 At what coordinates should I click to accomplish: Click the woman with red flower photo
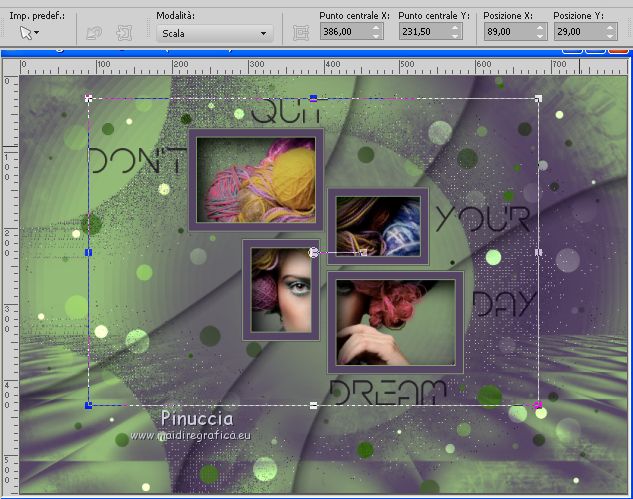[x=395, y=322]
